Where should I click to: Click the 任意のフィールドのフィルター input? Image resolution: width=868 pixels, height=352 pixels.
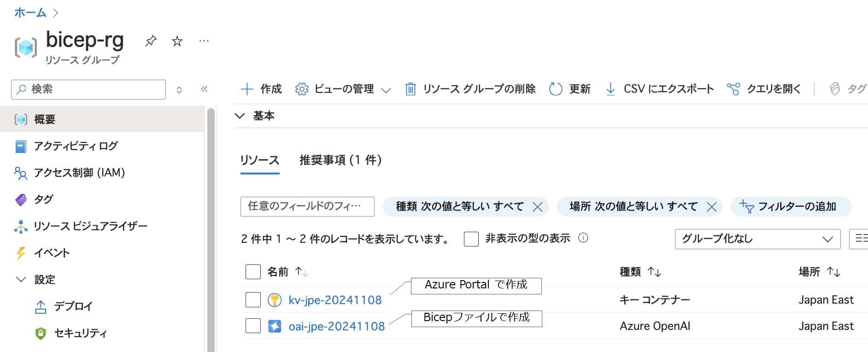[x=307, y=206]
